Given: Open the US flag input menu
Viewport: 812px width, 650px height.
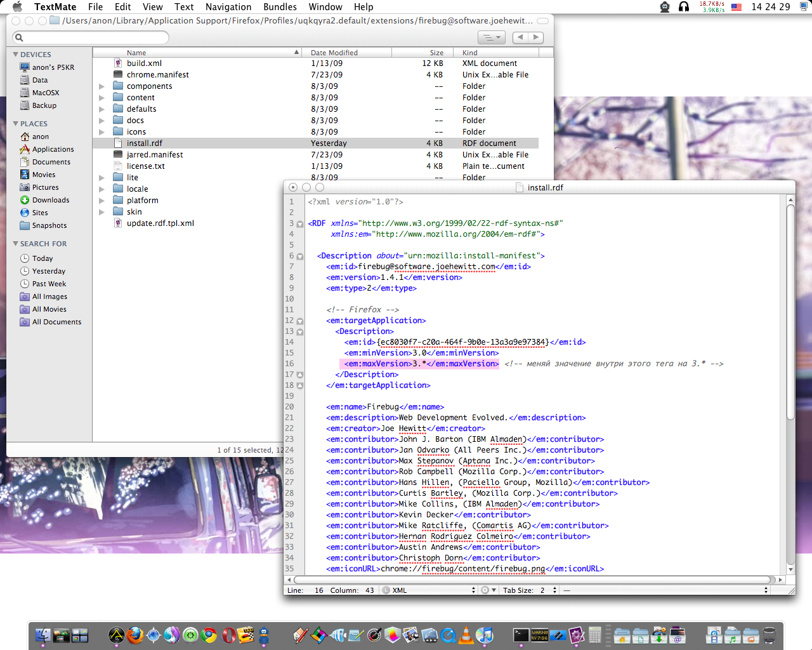Looking at the screenshot, I should pos(737,7).
